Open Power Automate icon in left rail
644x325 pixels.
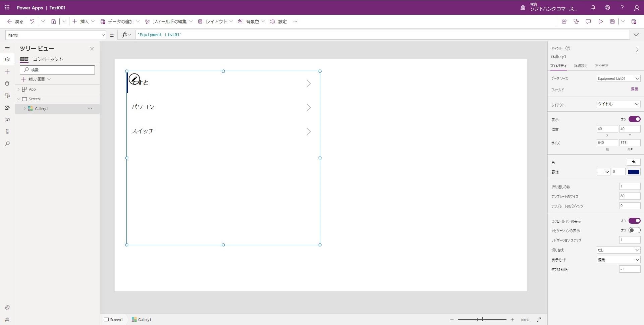tap(7, 108)
